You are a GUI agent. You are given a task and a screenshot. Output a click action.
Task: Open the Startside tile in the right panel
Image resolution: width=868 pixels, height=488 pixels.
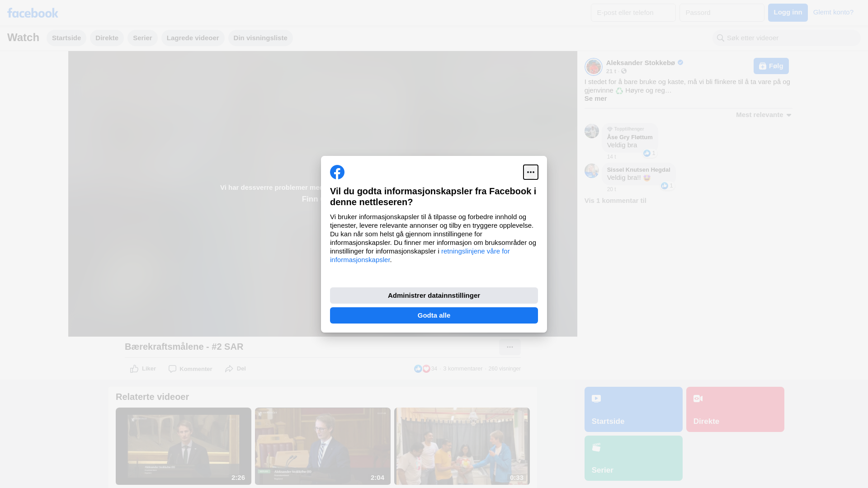point(633,409)
